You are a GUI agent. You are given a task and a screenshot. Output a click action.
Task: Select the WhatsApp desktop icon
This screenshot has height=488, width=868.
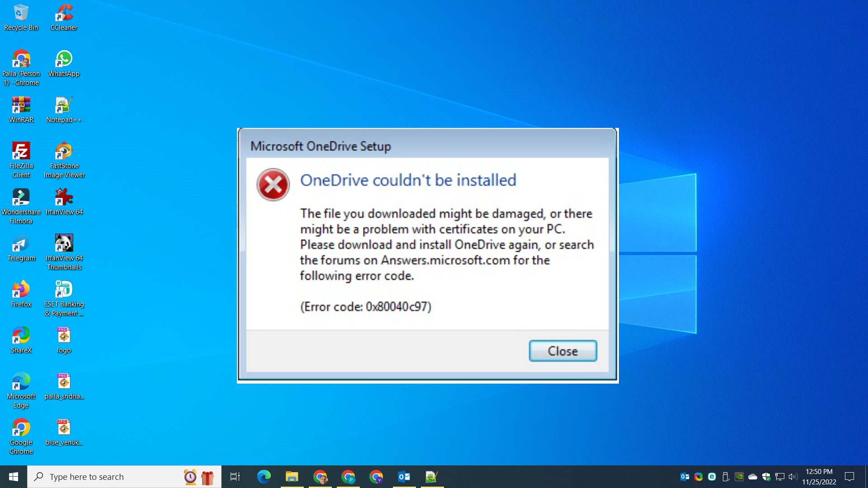point(64,64)
